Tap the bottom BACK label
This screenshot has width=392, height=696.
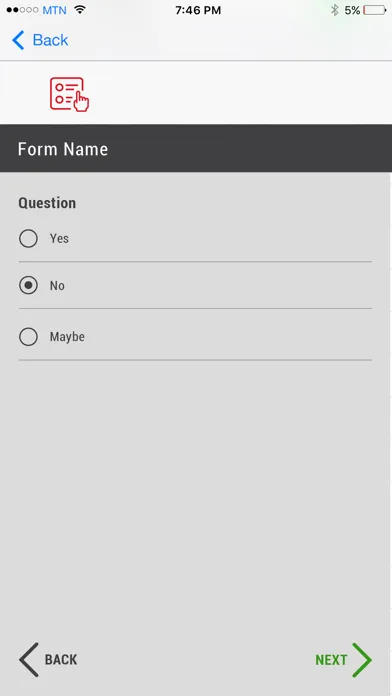click(61, 660)
